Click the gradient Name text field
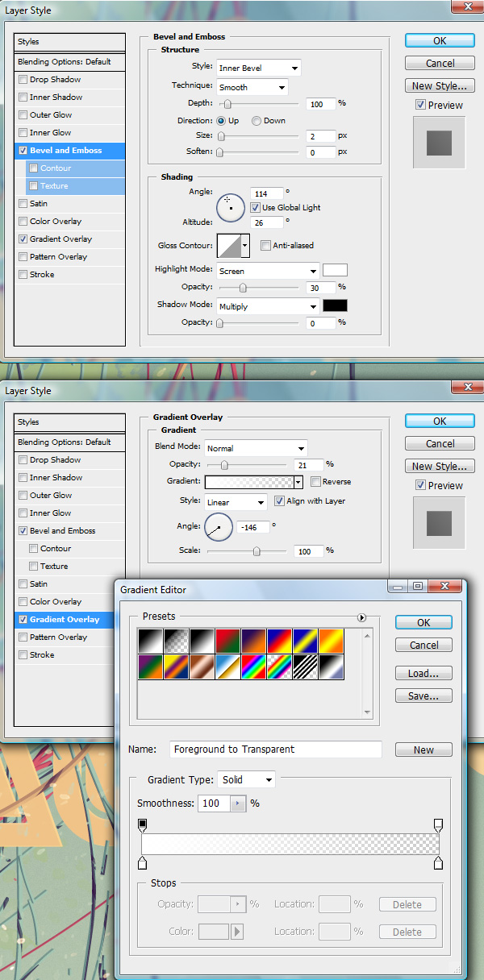This screenshot has height=980, width=484. (275, 750)
